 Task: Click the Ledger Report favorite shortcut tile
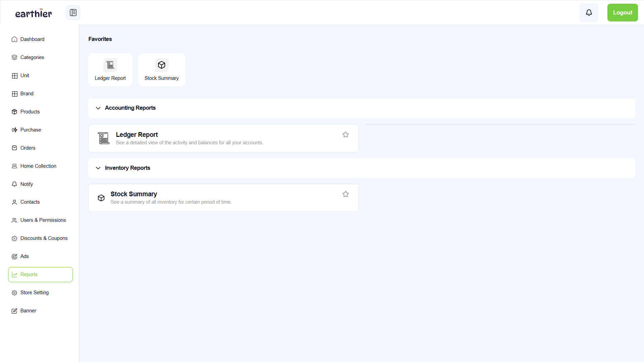click(110, 69)
